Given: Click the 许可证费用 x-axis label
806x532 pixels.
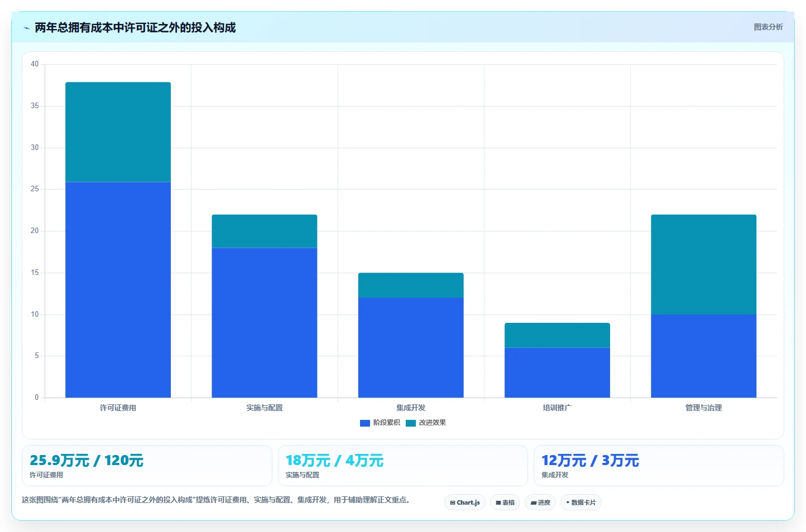Looking at the screenshot, I should coord(118,408).
